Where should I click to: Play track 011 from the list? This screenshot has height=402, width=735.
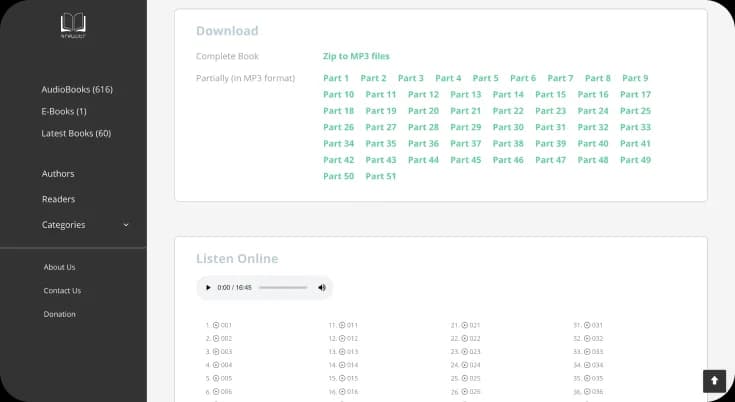point(348,325)
